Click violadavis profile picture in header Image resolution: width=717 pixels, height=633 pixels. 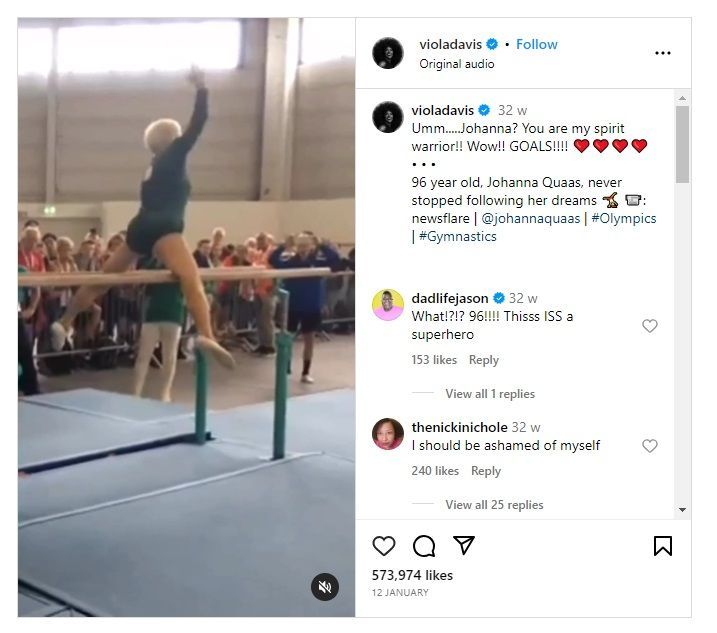pos(388,53)
